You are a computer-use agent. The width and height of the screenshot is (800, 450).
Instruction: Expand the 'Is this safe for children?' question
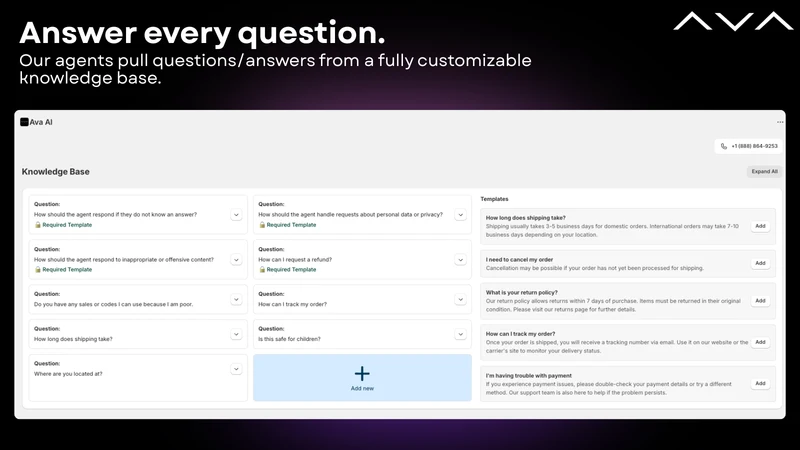[460, 334]
